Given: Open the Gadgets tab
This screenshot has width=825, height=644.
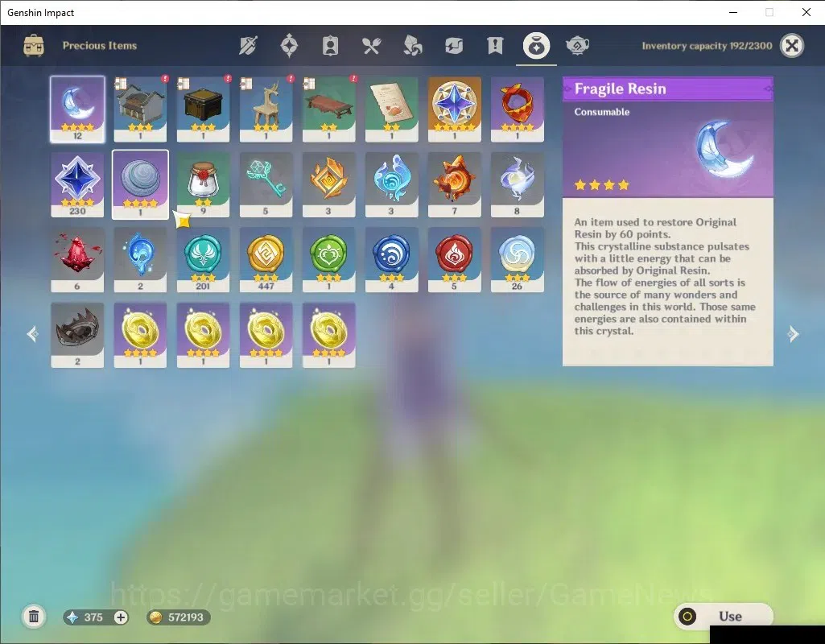Looking at the screenshot, I should tap(453, 46).
